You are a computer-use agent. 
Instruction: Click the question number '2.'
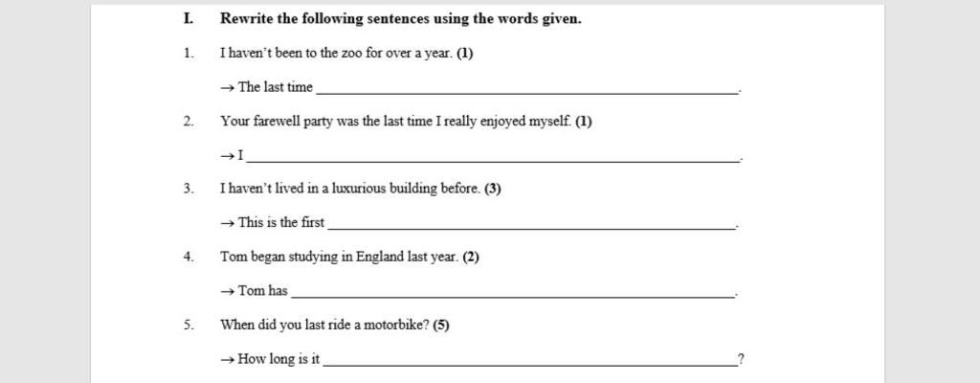point(189,122)
